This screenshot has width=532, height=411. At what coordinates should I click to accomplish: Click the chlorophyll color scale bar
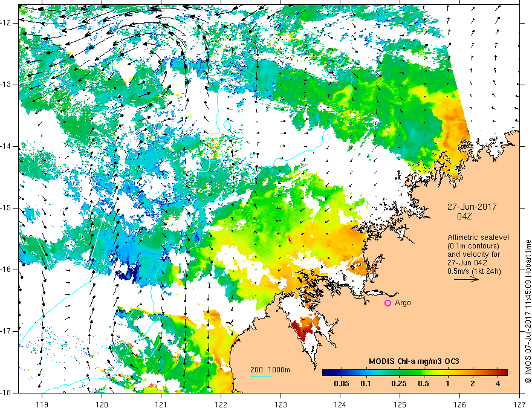(x=415, y=373)
